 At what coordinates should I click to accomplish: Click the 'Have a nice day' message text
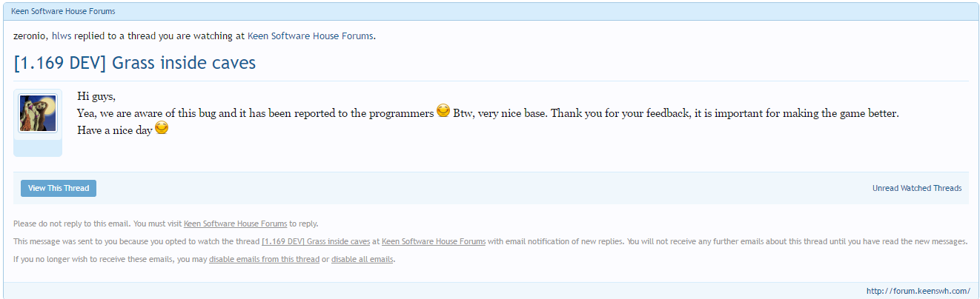coord(115,130)
